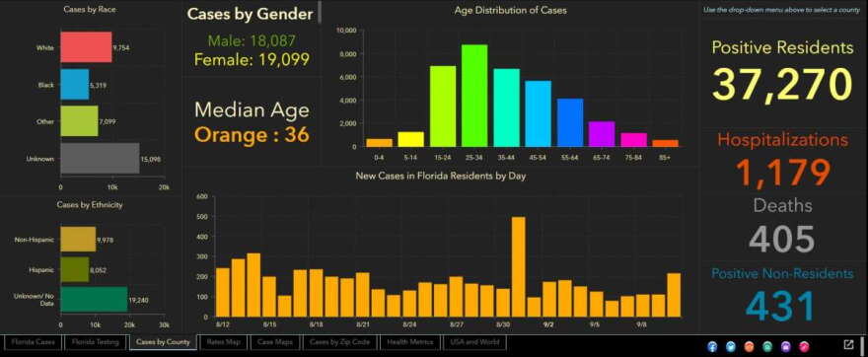868x357 pixels.
Task: Click the 55-64 age group bar
Action: tap(570, 123)
